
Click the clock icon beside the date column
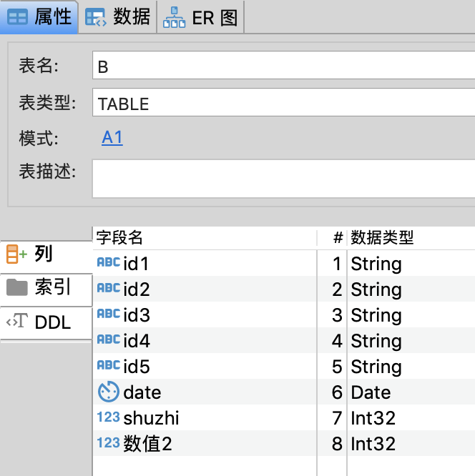pyautogui.click(x=108, y=392)
